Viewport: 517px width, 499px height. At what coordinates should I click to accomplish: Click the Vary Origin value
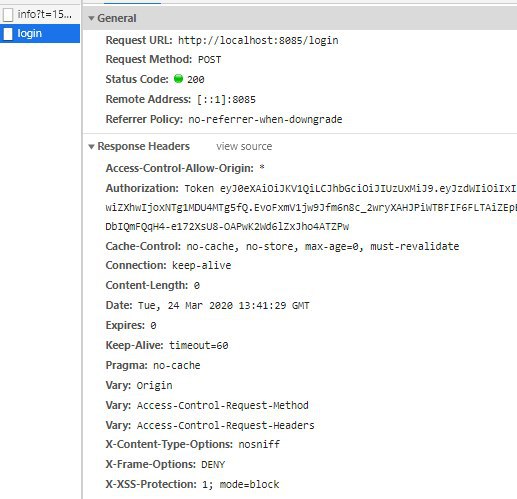coord(155,385)
